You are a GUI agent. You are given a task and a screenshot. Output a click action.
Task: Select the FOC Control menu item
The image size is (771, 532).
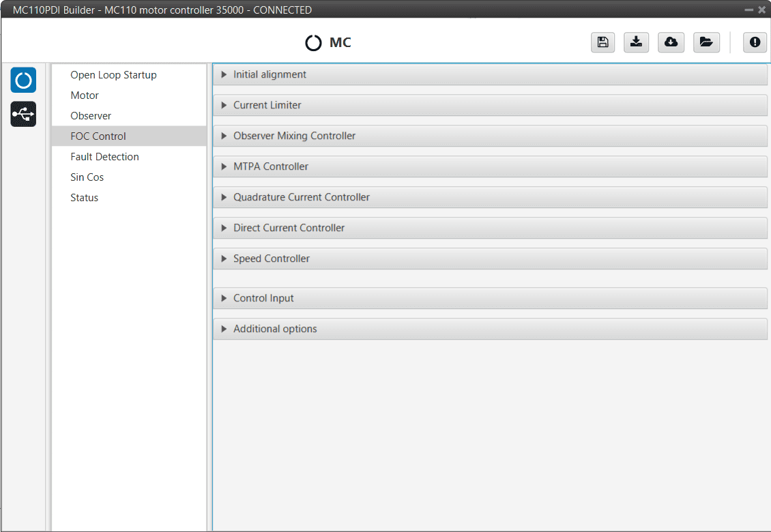pos(129,136)
